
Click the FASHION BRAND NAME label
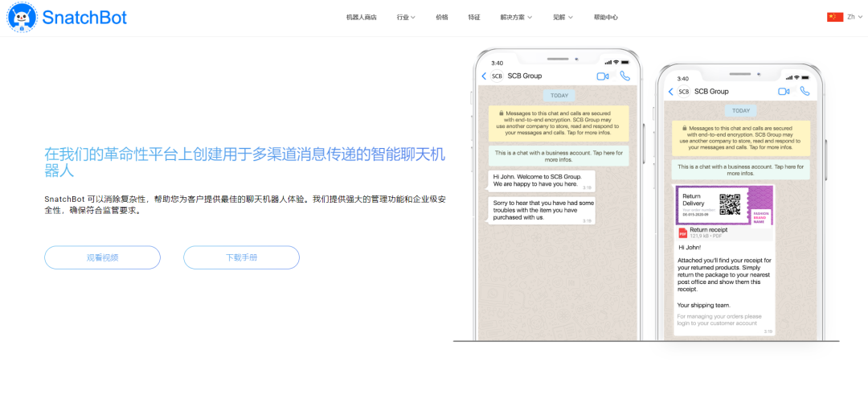point(760,216)
